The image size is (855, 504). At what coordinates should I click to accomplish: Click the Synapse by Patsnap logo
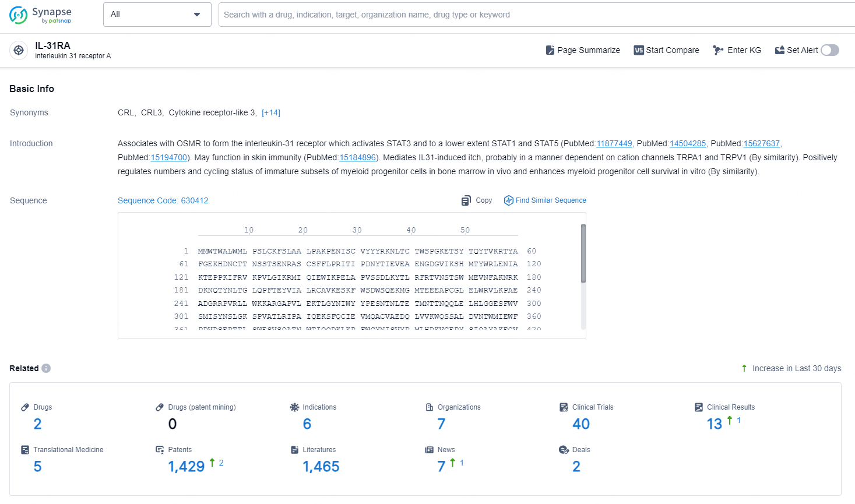[x=40, y=15]
